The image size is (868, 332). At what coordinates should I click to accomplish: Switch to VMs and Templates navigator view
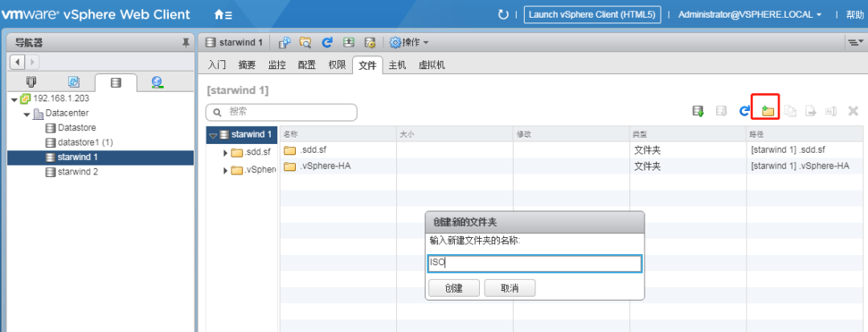[74, 83]
